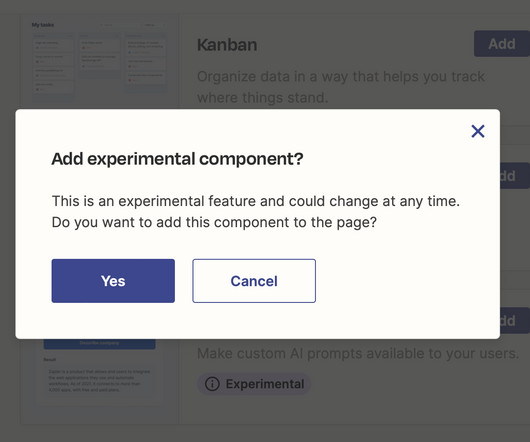Click Kanban description 'Organize data in a way'

coord(341,87)
